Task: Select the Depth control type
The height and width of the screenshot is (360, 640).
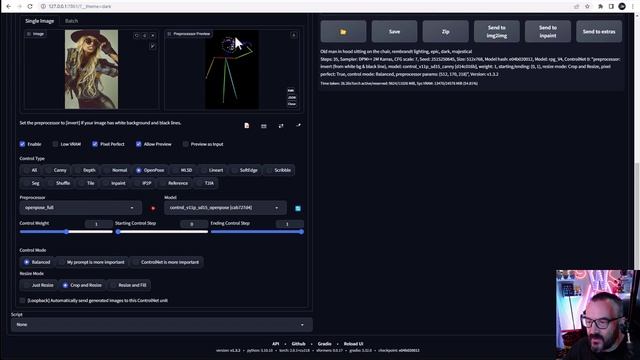Action: (86, 170)
